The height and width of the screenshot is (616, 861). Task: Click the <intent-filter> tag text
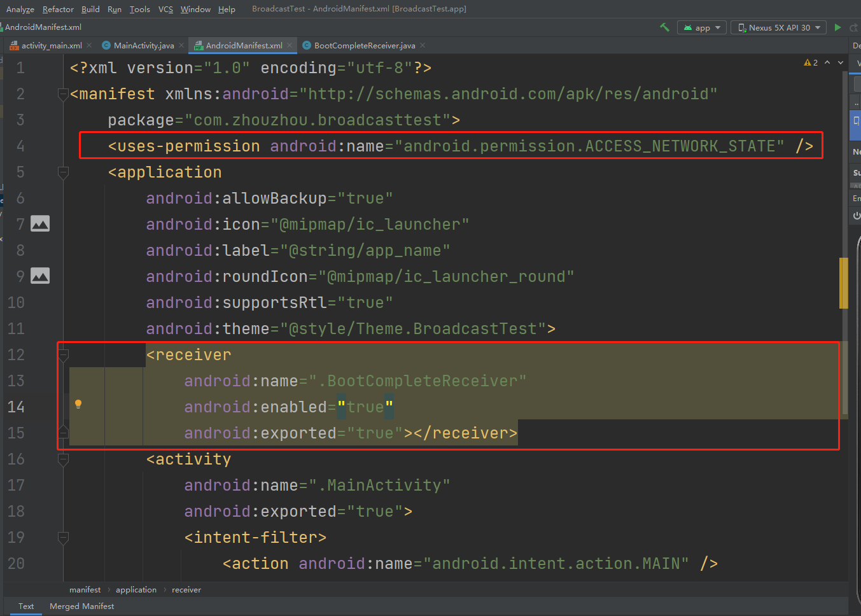(256, 538)
